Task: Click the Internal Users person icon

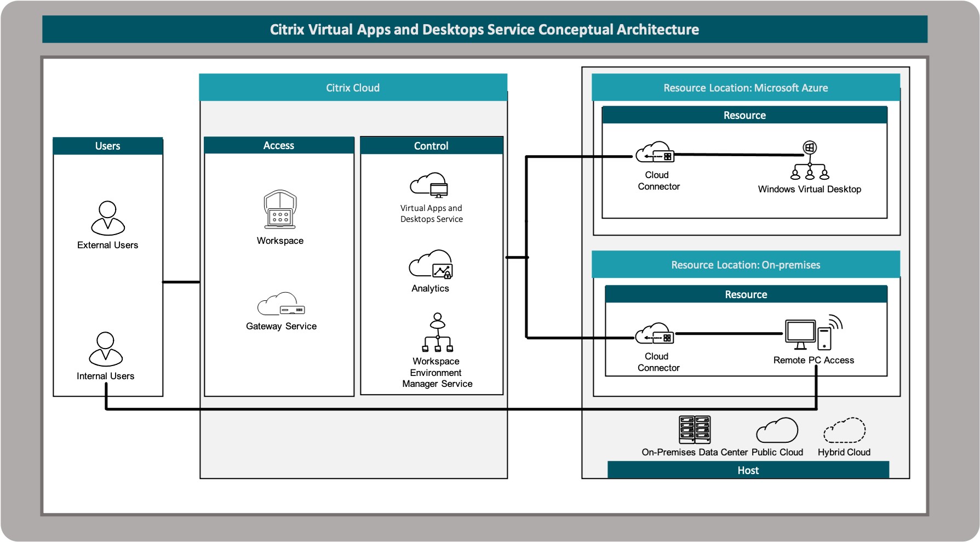Action: point(106,349)
